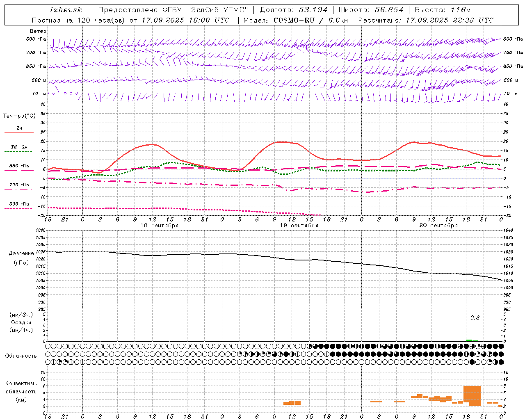Click the '19 сентября' date label
Viewport: 525px width, 420px height.
click(x=299, y=226)
